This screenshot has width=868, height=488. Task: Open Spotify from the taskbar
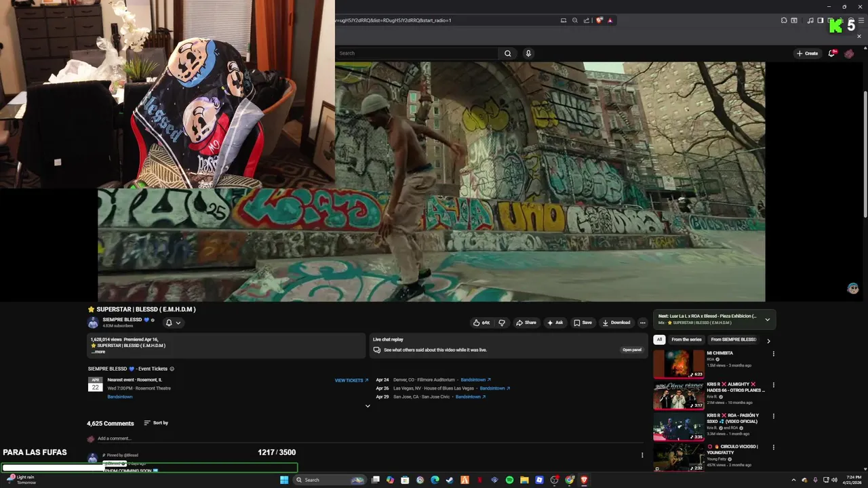coord(509,480)
